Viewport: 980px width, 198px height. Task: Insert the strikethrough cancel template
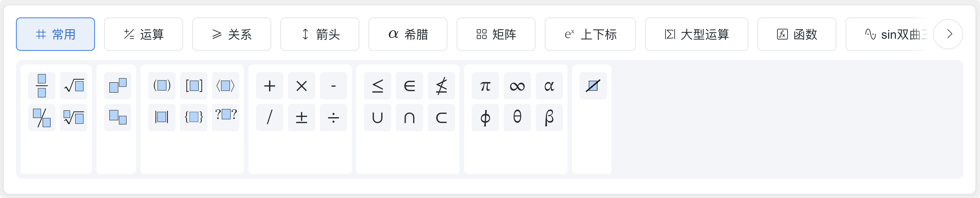point(593,86)
